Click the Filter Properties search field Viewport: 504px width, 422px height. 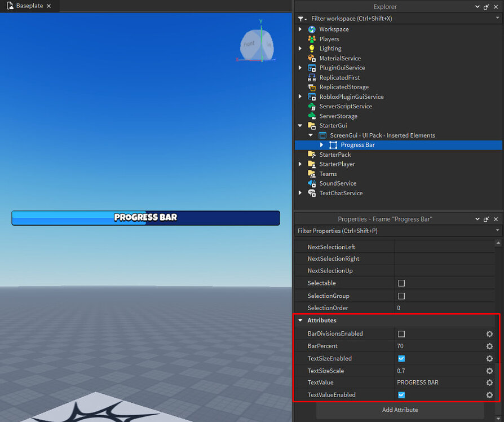395,231
